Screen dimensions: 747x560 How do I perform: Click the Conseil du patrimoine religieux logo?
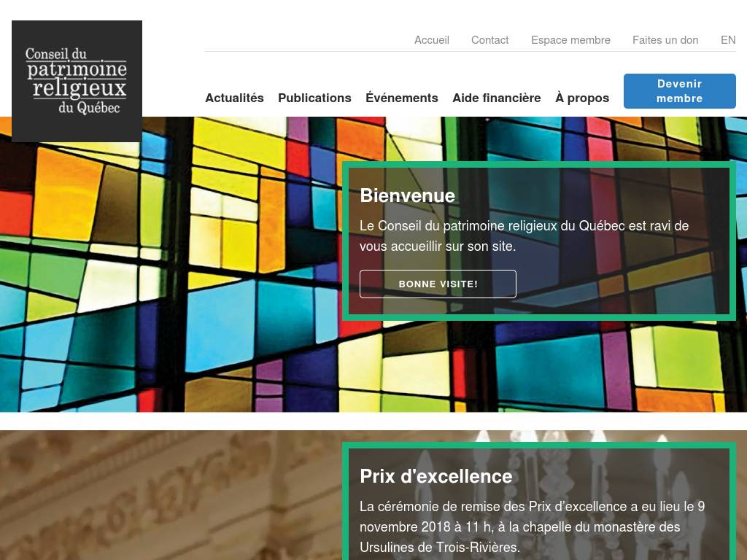[77, 81]
